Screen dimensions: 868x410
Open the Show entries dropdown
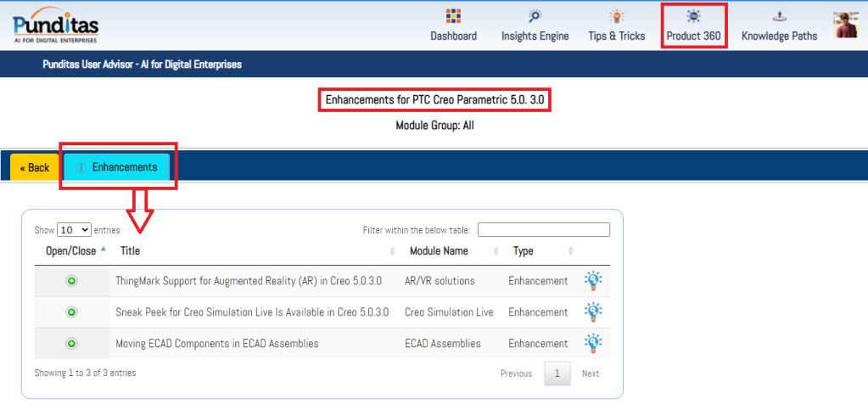coord(75,230)
